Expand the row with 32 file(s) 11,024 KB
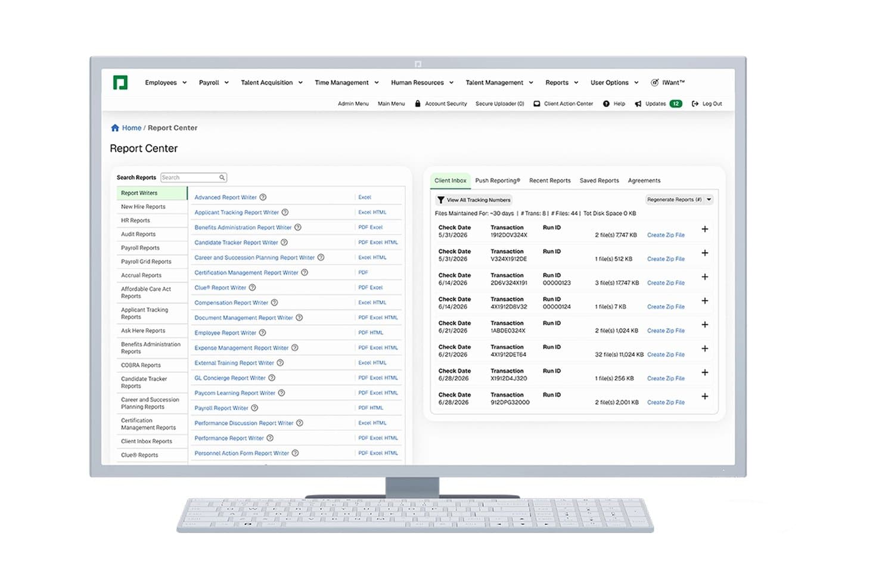882x588 pixels. (704, 349)
